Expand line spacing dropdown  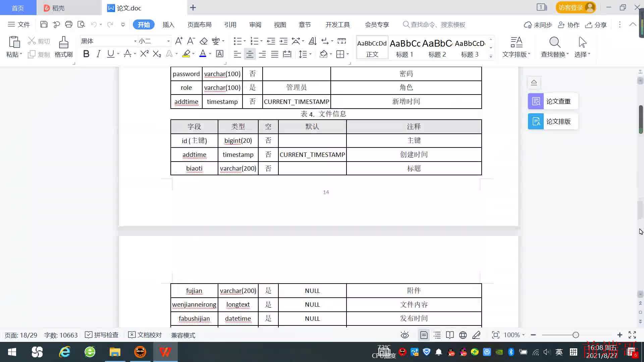311,54
